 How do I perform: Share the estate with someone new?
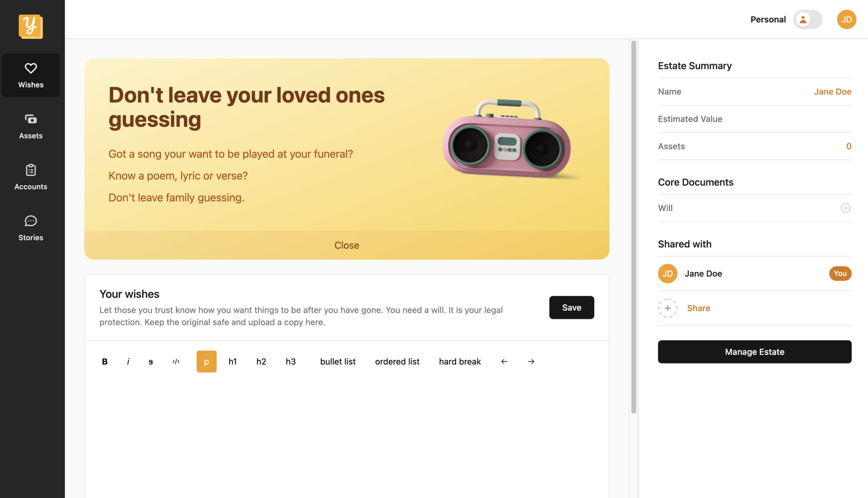699,308
